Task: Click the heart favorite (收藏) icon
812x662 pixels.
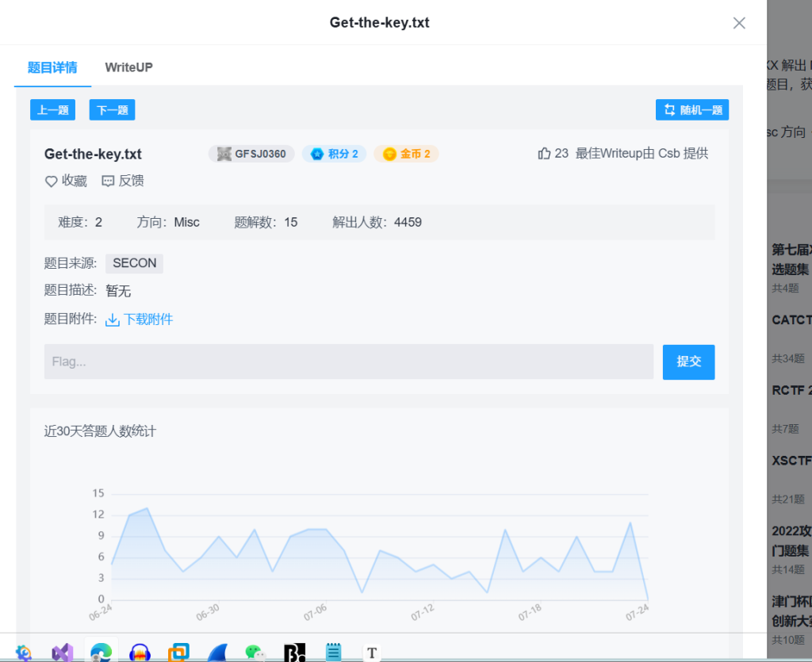Action: pos(52,182)
